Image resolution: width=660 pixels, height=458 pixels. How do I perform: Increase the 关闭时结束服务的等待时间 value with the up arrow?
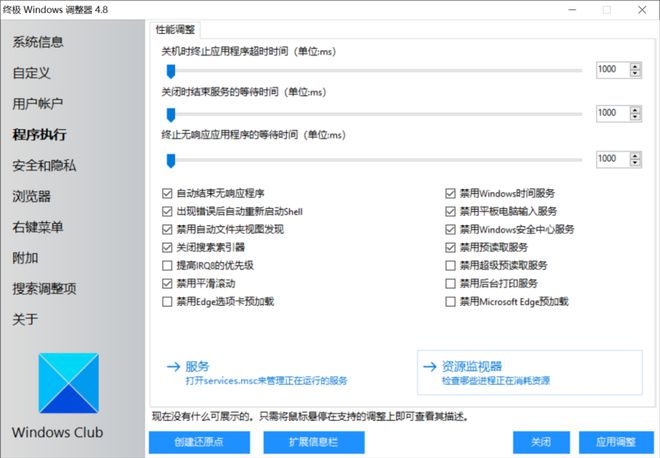point(635,109)
